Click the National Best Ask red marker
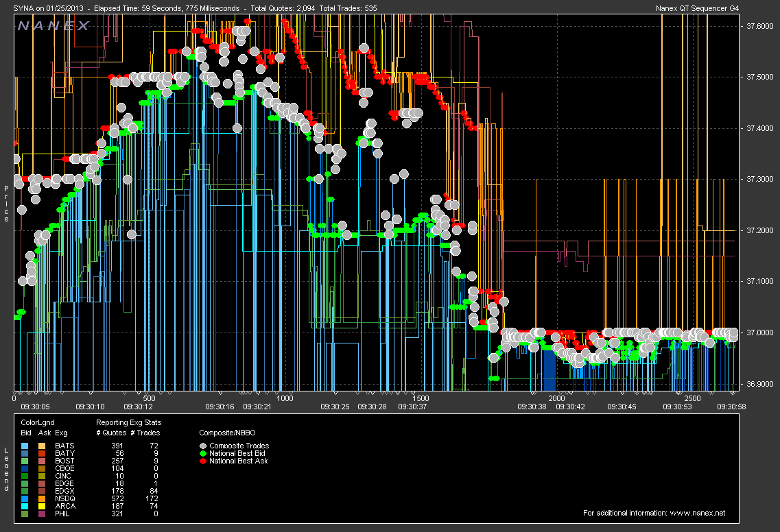 [x=202, y=461]
